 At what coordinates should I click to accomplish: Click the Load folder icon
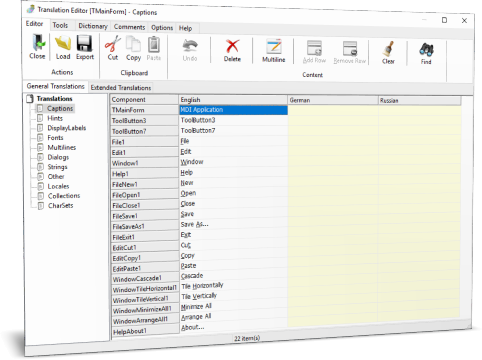click(63, 43)
